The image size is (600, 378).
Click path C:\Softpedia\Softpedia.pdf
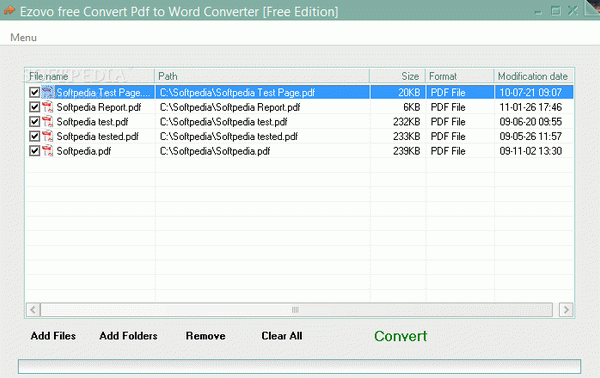pyautogui.click(x=215, y=151)
